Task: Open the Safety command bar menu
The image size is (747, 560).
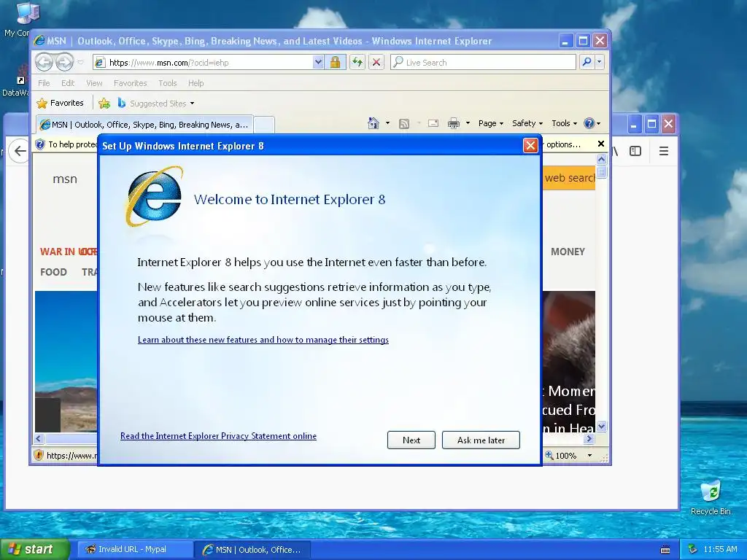Action: pos(527,123)
